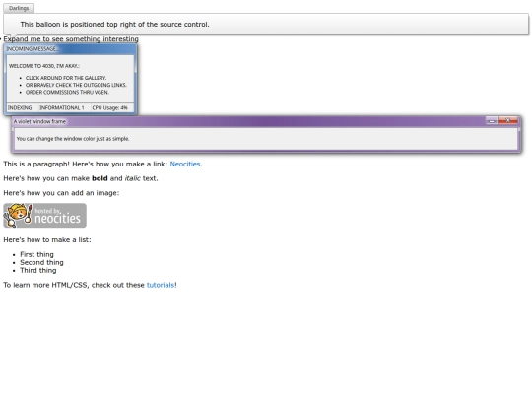The image size is (532, 399).
Task: Click the bold word in the paragraph
Action: pyautogui.click(x=100, y=178)
